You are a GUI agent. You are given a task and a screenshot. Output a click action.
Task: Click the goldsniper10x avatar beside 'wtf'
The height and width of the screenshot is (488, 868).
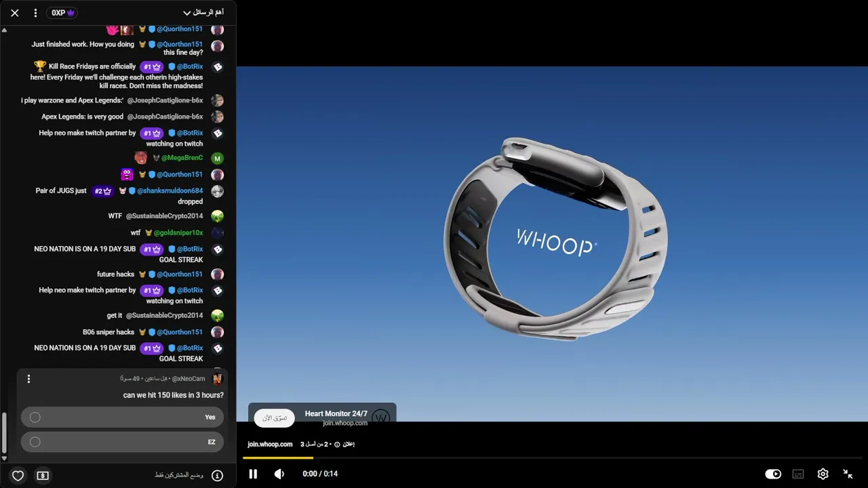click(217, 232)
